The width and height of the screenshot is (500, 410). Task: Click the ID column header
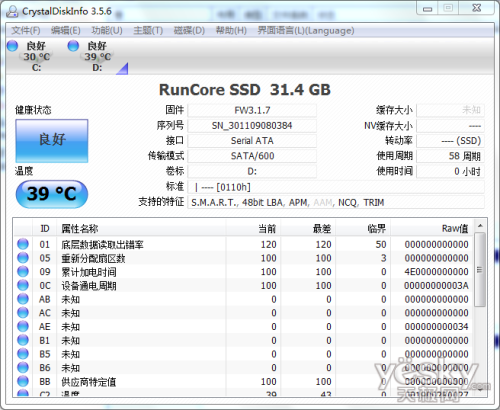(45, 229)
